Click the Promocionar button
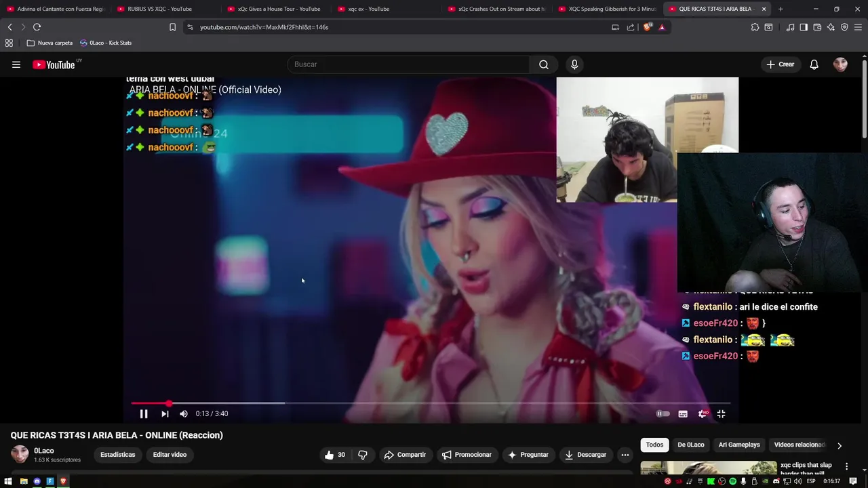The image size is (868, 488). coord(466,455)
